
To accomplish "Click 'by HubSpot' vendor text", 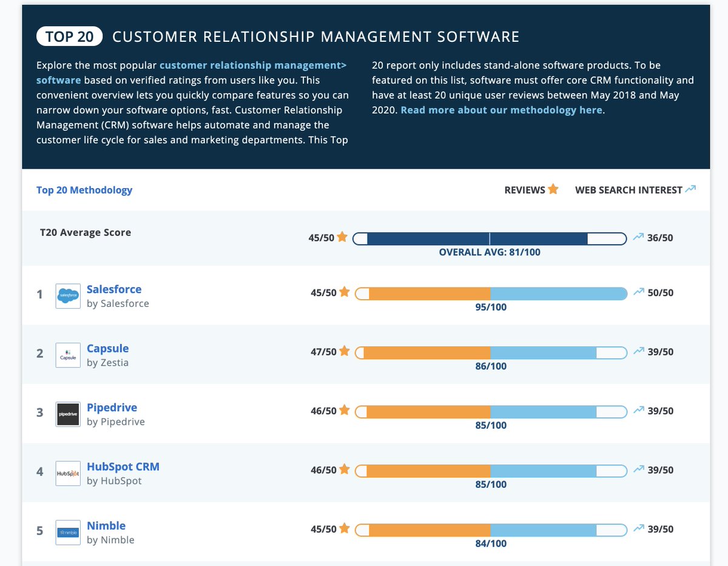I will coord(114,481).
